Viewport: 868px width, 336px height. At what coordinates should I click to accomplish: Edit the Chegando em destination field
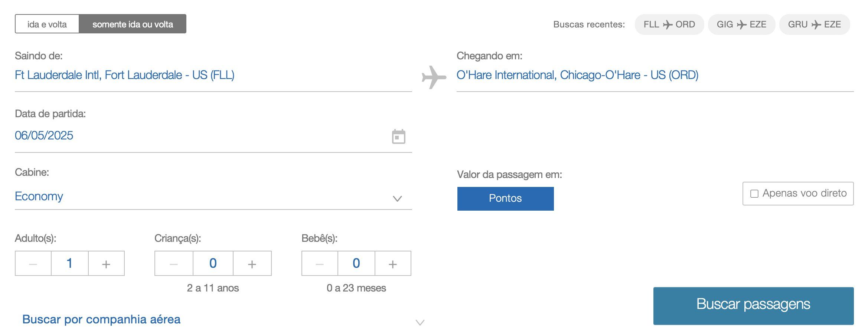(655, 75)
